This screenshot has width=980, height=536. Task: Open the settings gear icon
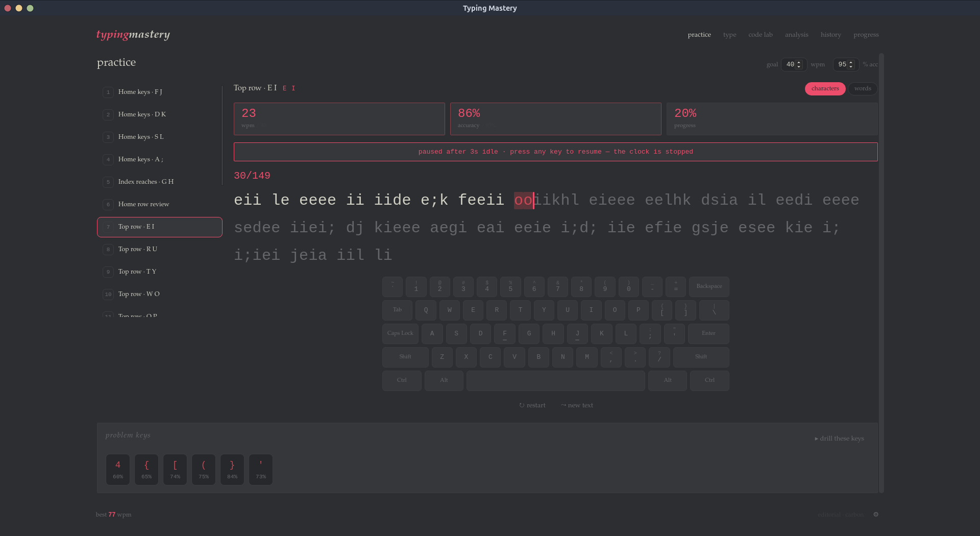[876, 515]
